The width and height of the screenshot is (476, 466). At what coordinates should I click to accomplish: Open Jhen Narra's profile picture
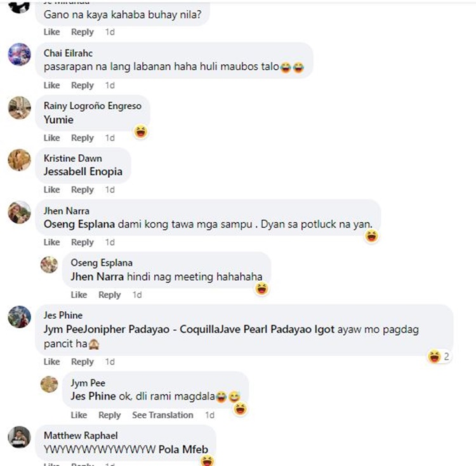19,212
